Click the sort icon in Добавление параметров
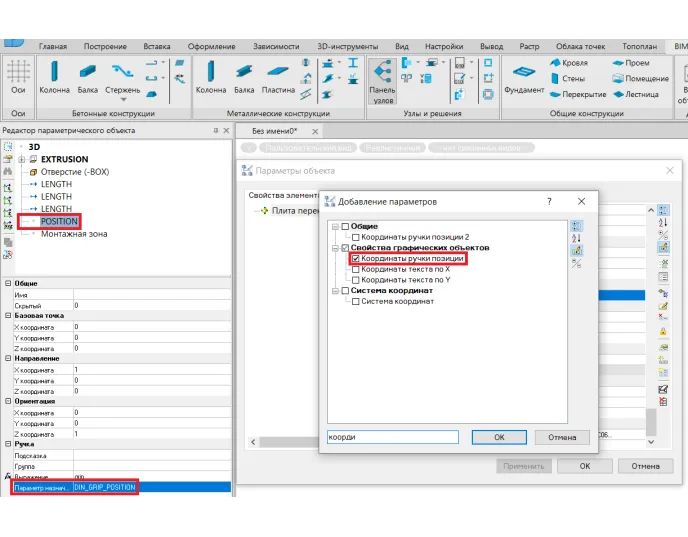Image resolution: width=688 pixels, height=537 pixels. pos(576,238)
